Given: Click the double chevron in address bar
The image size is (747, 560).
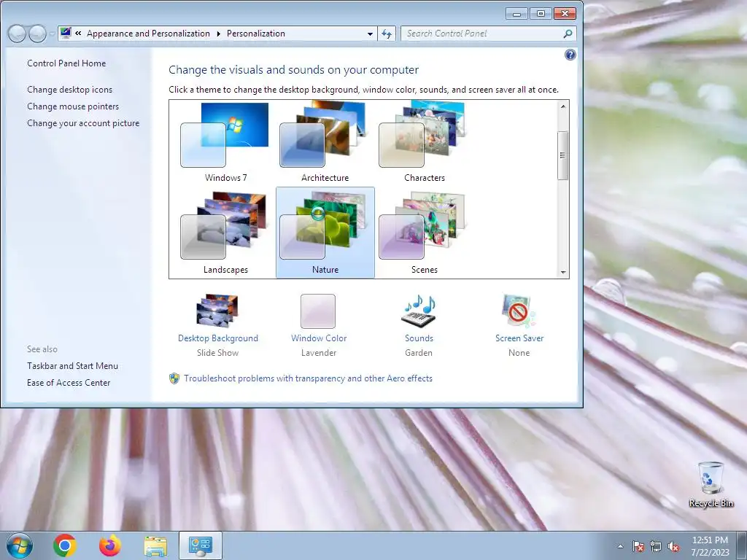Looking at the screenshot, I should (78, 34).
